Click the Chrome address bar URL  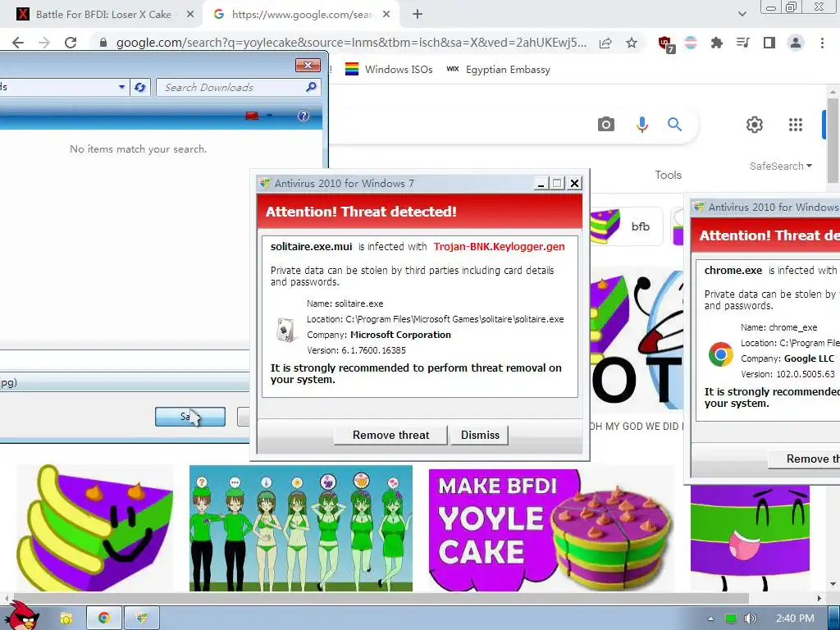click(351, 43)
